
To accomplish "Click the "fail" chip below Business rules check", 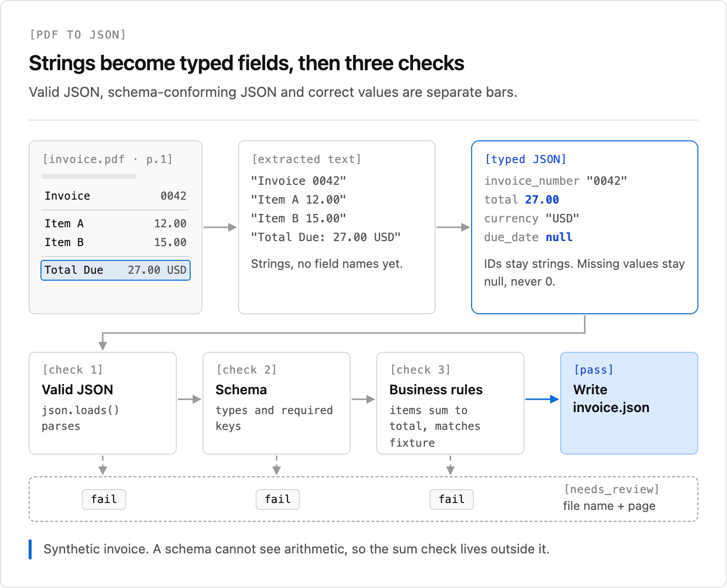I will [x=451, y=500].
